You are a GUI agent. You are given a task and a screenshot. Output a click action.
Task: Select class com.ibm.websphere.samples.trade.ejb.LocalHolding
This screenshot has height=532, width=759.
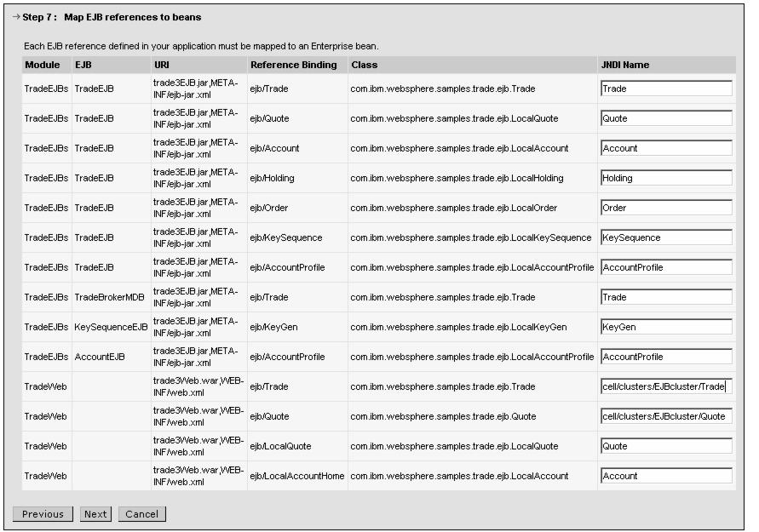(457, 178)
